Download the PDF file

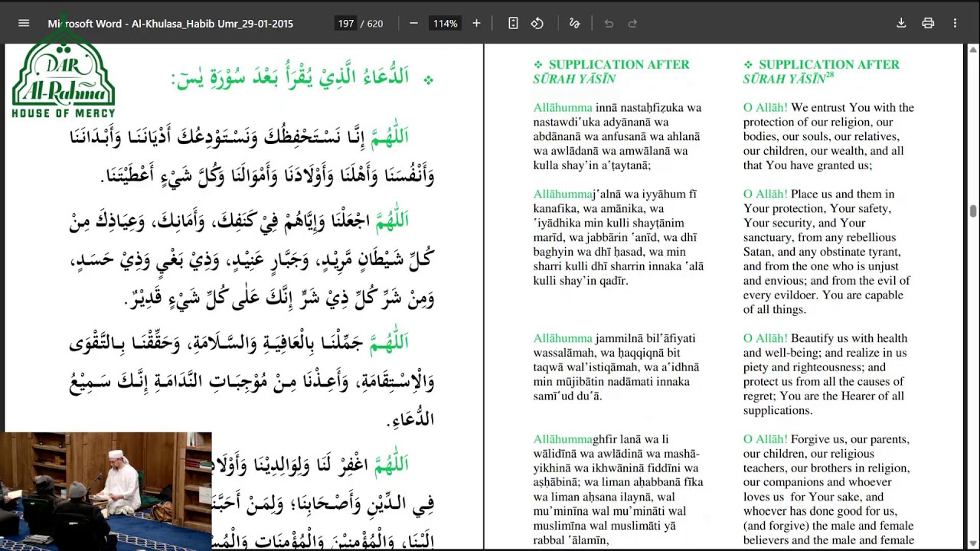[901, 23]
